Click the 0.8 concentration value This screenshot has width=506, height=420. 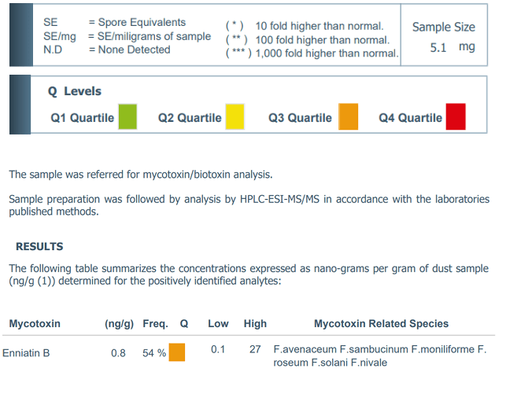(118, 353)
